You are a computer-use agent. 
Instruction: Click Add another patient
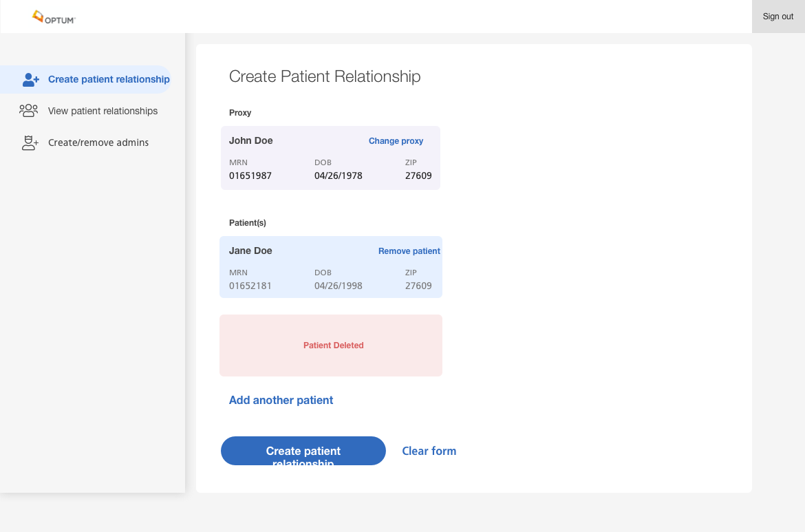click(281, 400)
